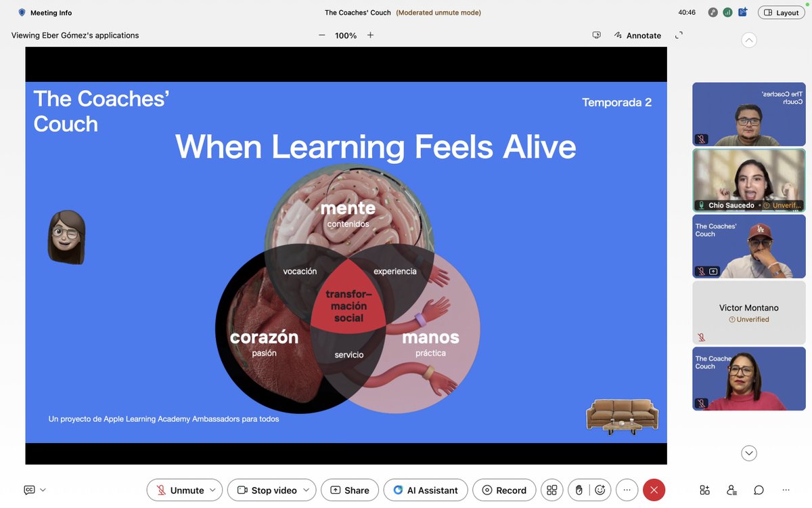Open the remote desktop control icon
The image size is (812, 508).
pyautogui.click(x=596, y=35)
